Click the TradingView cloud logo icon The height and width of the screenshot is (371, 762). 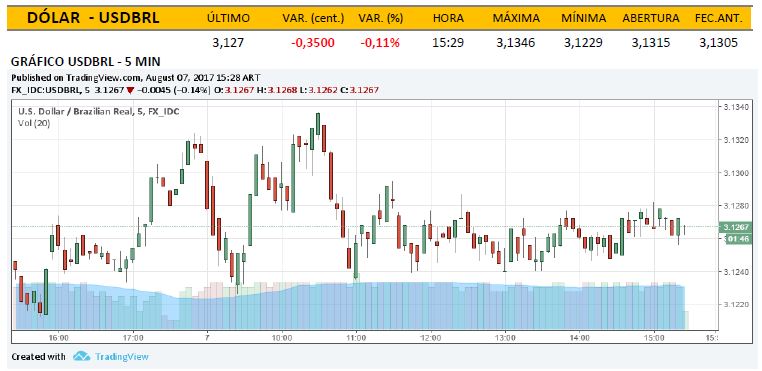pos(82,356)
